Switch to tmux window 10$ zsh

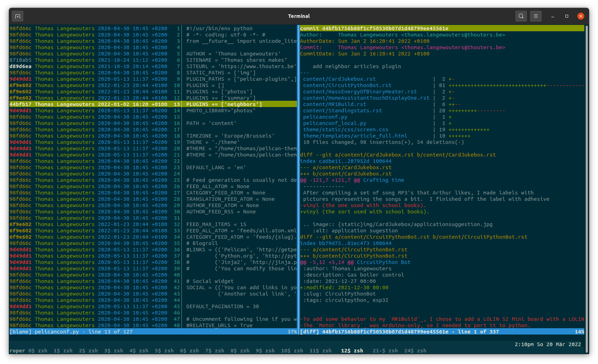(x=292, y=351)
